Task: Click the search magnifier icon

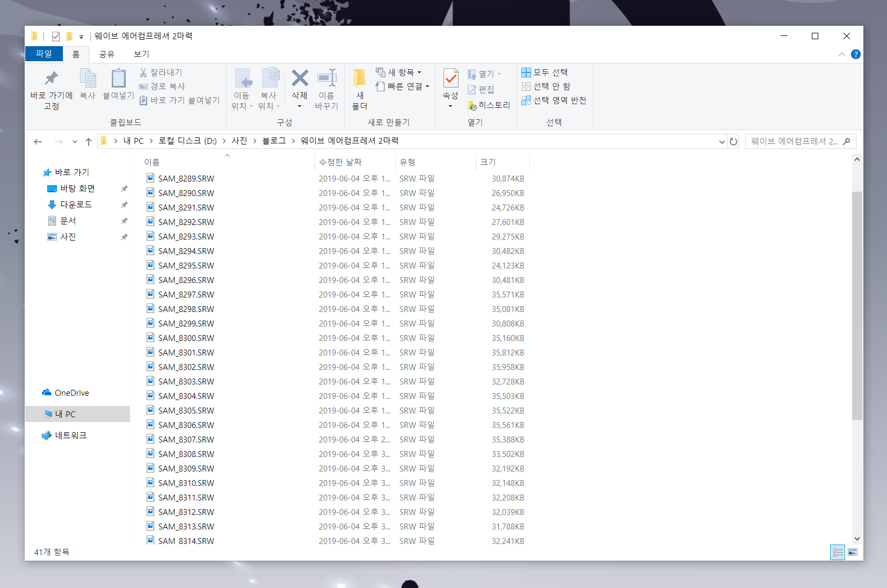Action: tap(847, 141)
